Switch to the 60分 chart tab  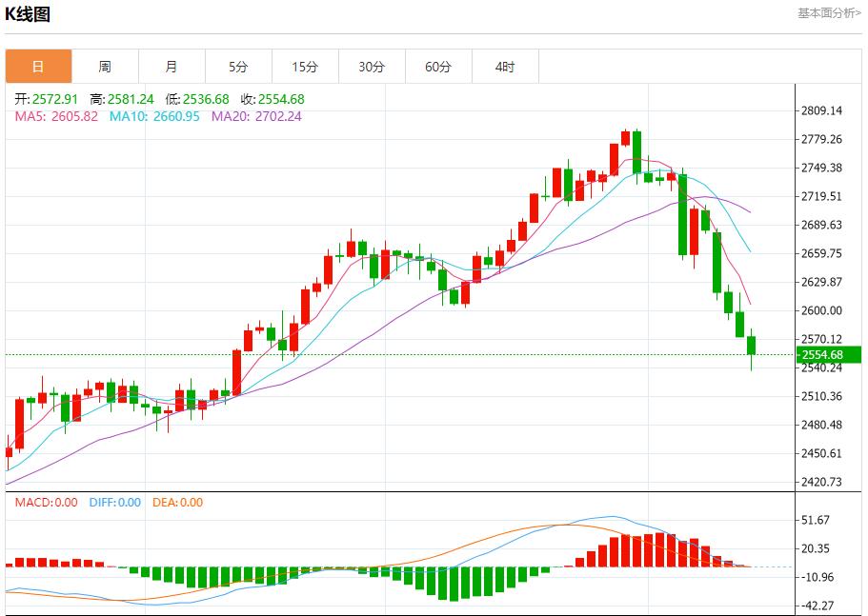pos(438,67)
